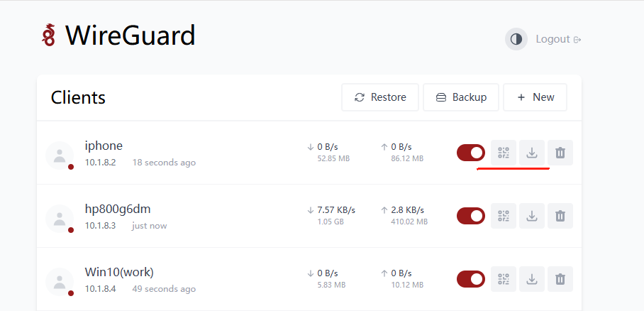Disable the hp800g6dm client switch
Viewport: 644px width, 311px height.
click(471, 216)
